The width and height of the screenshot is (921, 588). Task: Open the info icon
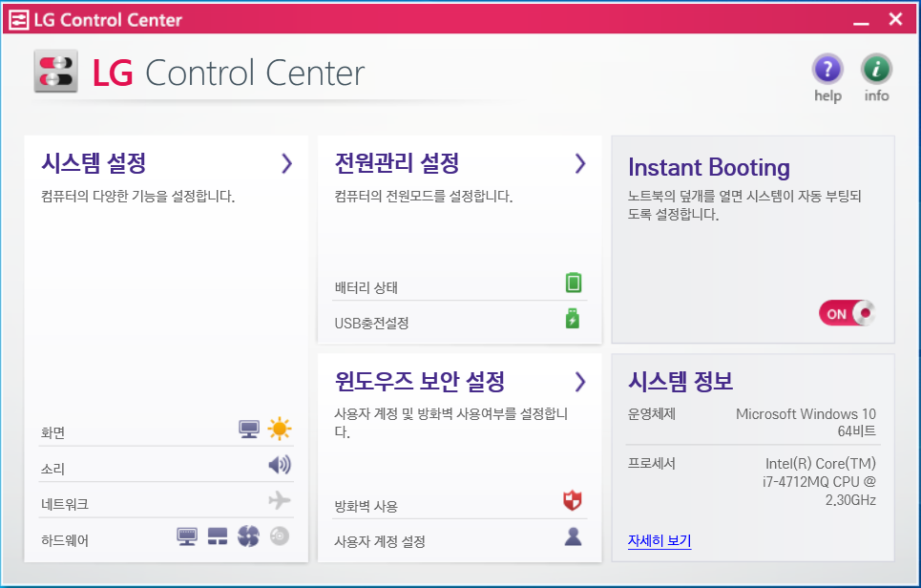point(876,70)
